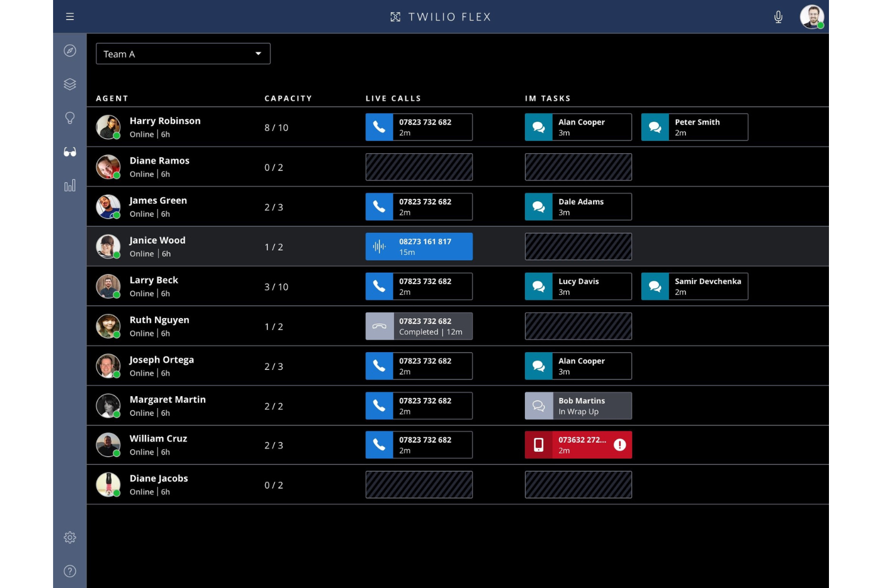
Task: Open the settings gear at sidebar bottom
Action: (x=70, y=537)
